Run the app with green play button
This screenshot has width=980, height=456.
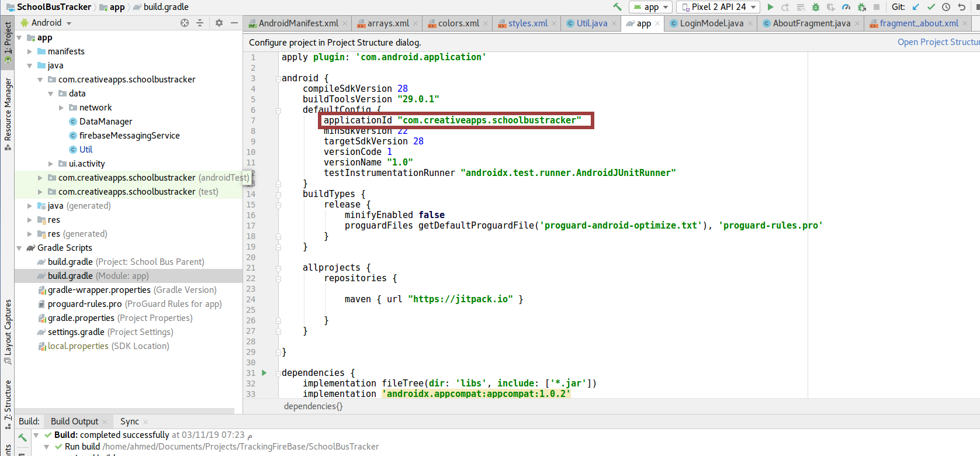770,7
